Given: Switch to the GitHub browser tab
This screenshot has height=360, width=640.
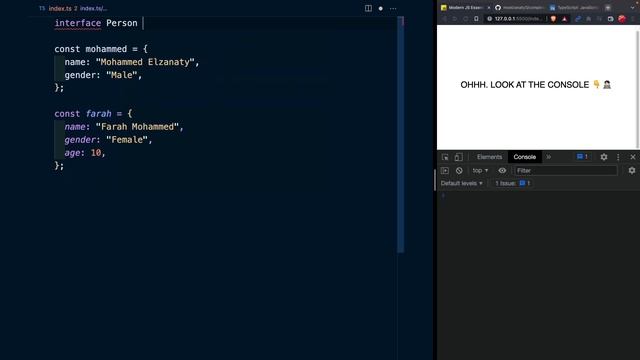Looking at the screenshot, I should (519, 8).
